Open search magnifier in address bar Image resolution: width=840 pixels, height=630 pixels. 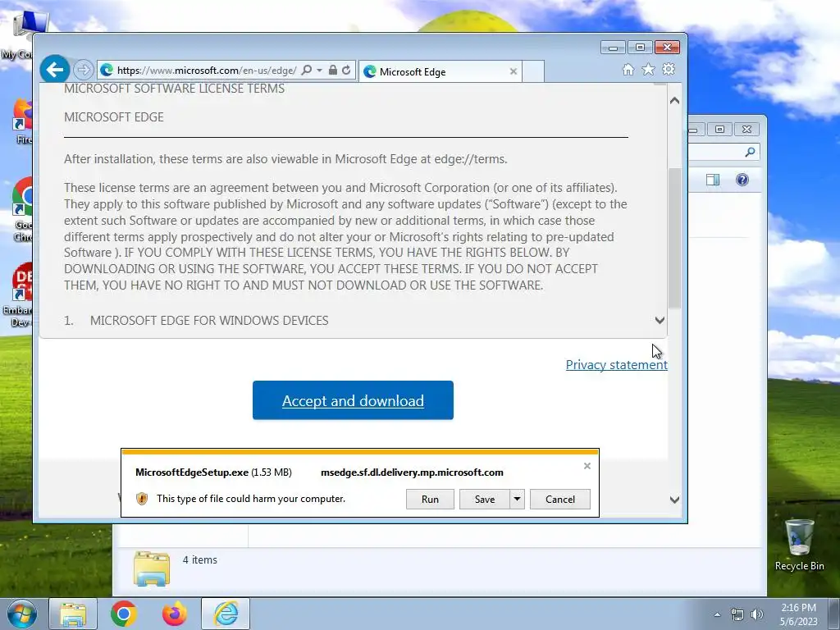point(307,71)
